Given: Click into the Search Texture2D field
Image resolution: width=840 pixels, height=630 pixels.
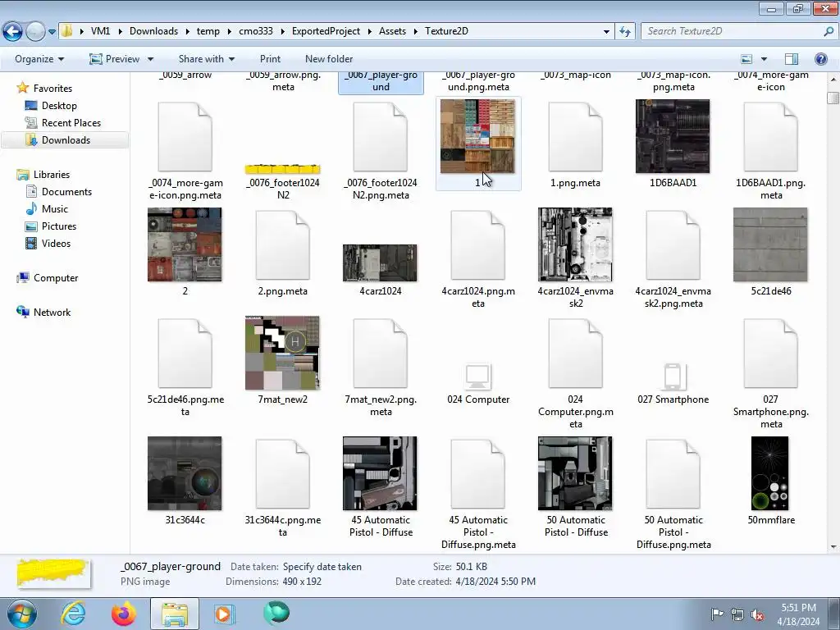Looking at the screenshot, I should point(731,31).
